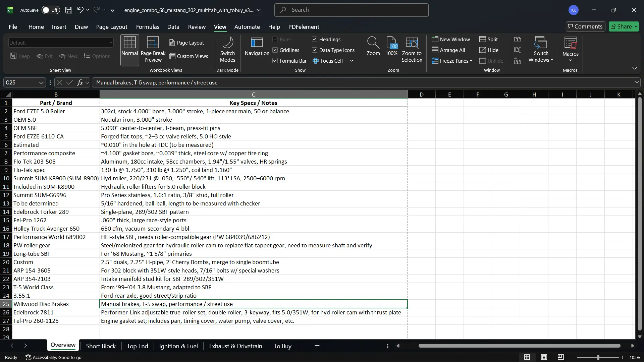Viewport: 644px width, 362px height.
Task: Click View Side by Side icon
Action: (518, 40)
